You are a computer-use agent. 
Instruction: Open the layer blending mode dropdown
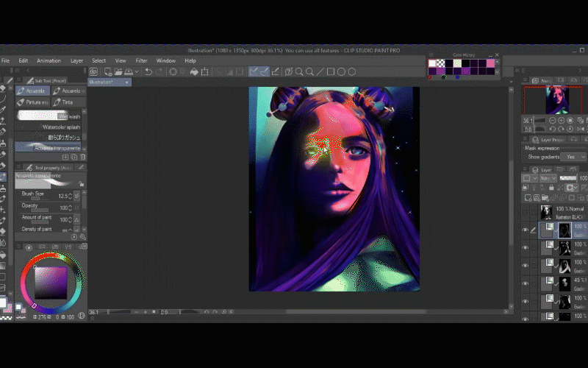tap(549, 178)
